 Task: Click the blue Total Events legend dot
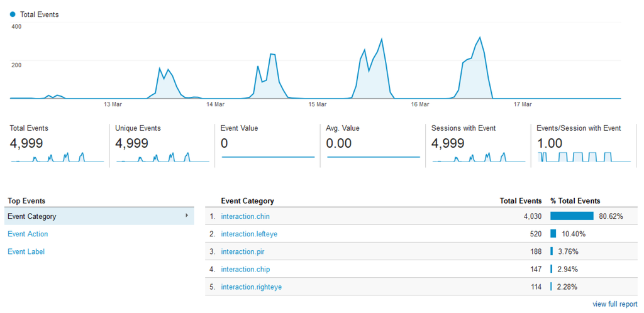tap(13, 14)
